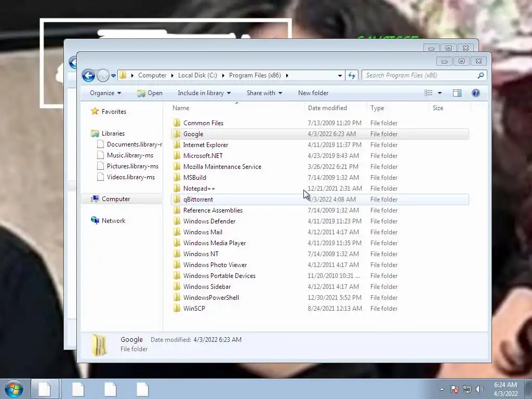Select the Internet Explorer folder icon
The image size is (532, 399).
(x=177, y=145)
